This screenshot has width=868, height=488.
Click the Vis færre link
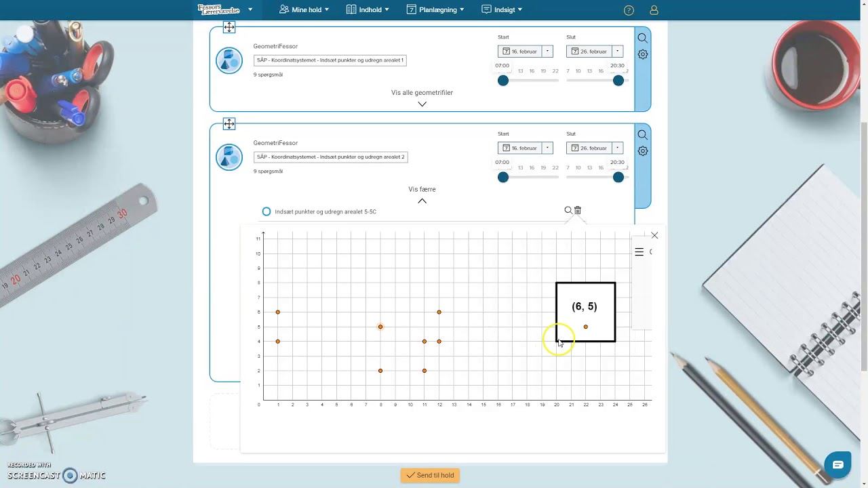click(422, 189)
